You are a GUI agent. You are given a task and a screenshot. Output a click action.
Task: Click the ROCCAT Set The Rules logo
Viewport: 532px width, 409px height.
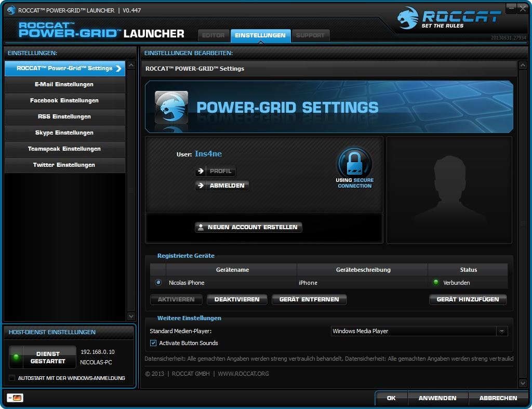(x=448, y=18)
